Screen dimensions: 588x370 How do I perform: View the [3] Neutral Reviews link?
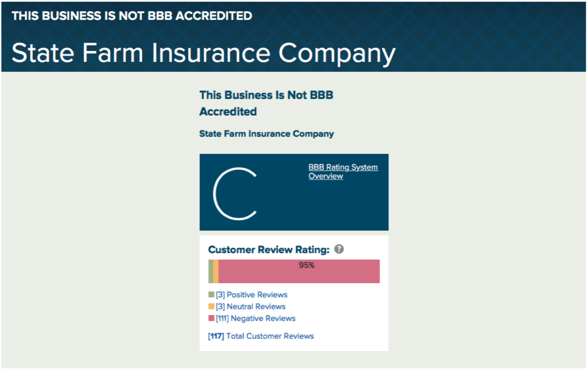(x=250, y=307)
